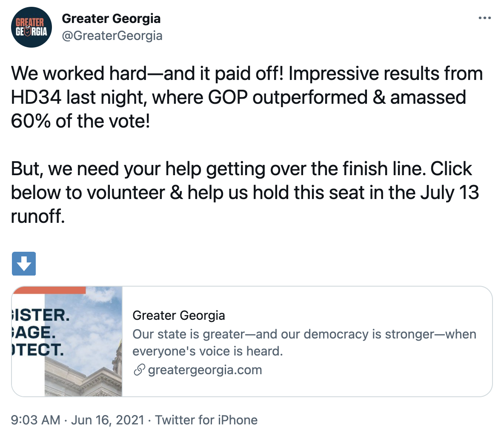
Task: Open the tweet's more options menu
Action: 484,18
